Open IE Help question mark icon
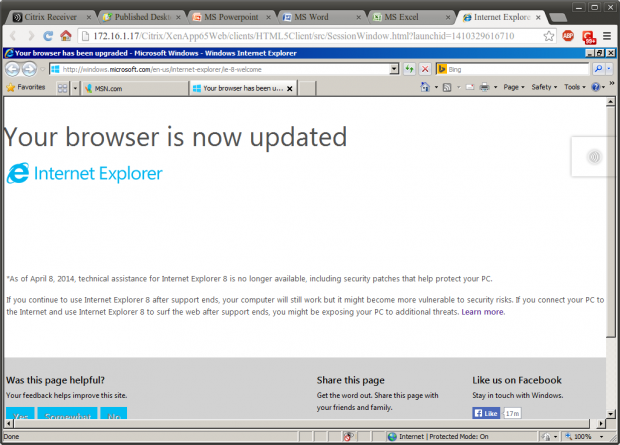This screenshot has width=620, height=445. (595, 87)
